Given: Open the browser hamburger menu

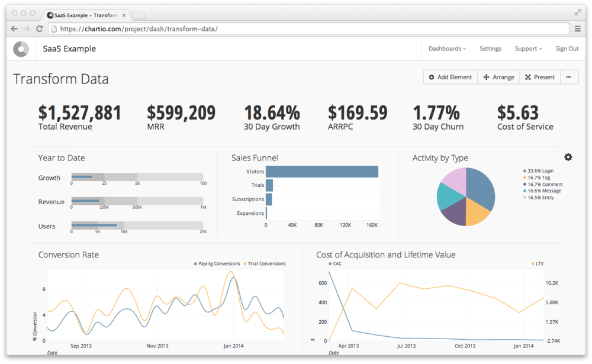Looking at the screenshot, I should pos(578,28).
